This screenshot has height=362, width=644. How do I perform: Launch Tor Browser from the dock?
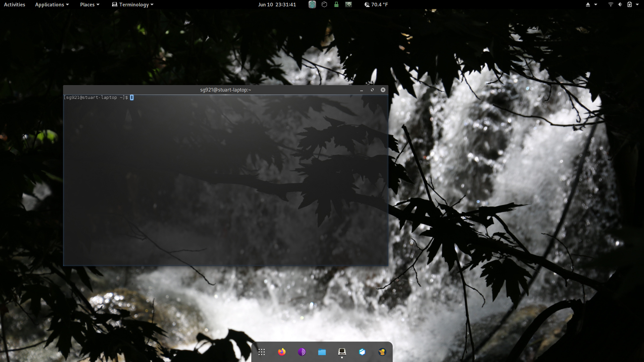click(302, 352)
